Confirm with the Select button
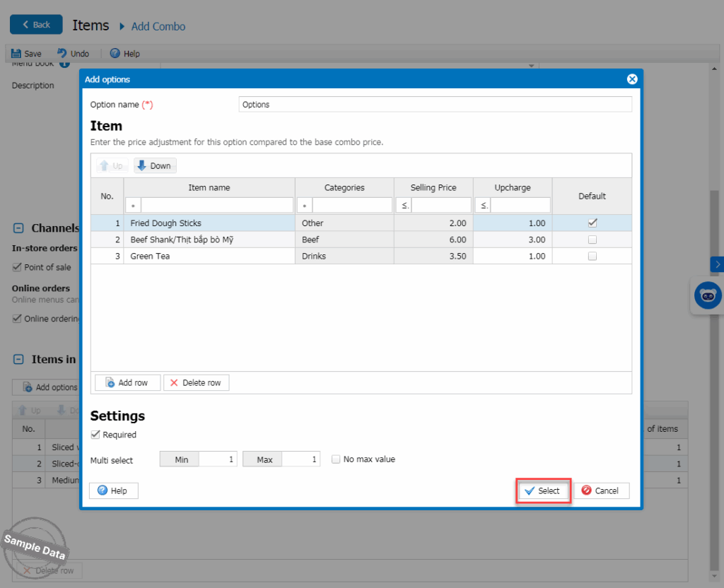 tap(542, 490)
